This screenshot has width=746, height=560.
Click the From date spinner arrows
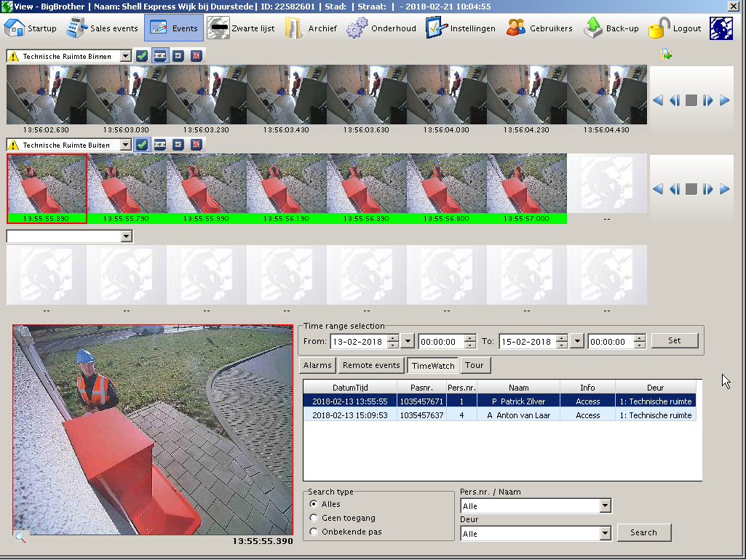click(x=393, y=341)
